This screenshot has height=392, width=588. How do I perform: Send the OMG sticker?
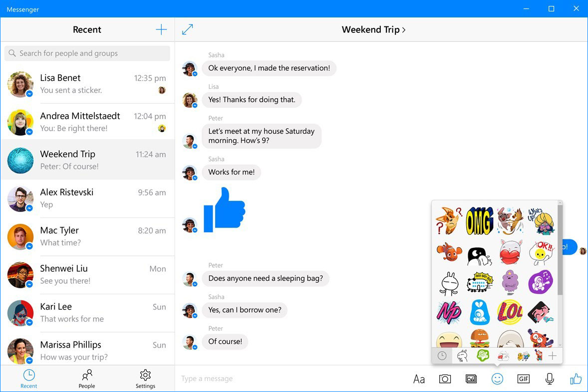479,221
